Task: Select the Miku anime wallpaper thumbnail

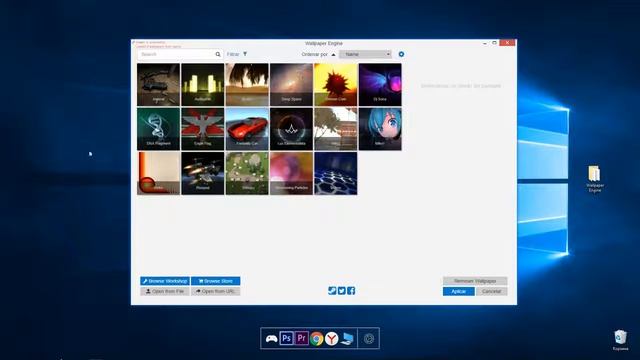Action: click(x=380, y=129)
